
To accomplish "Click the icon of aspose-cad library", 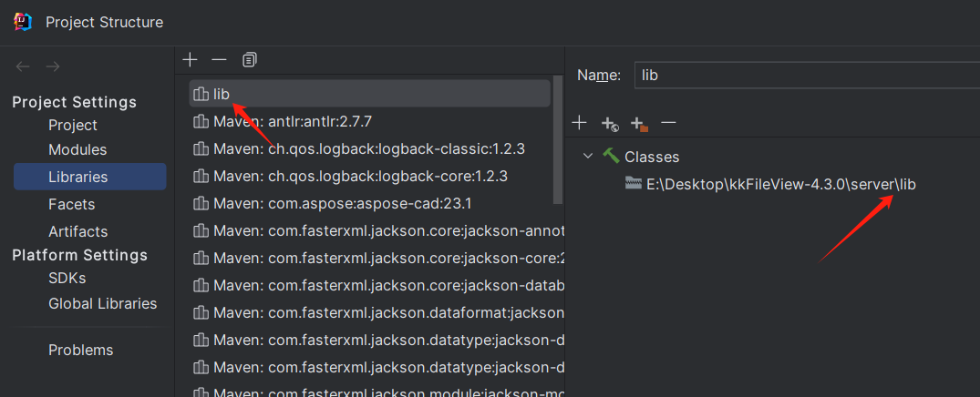I will [x=201, y=203].
